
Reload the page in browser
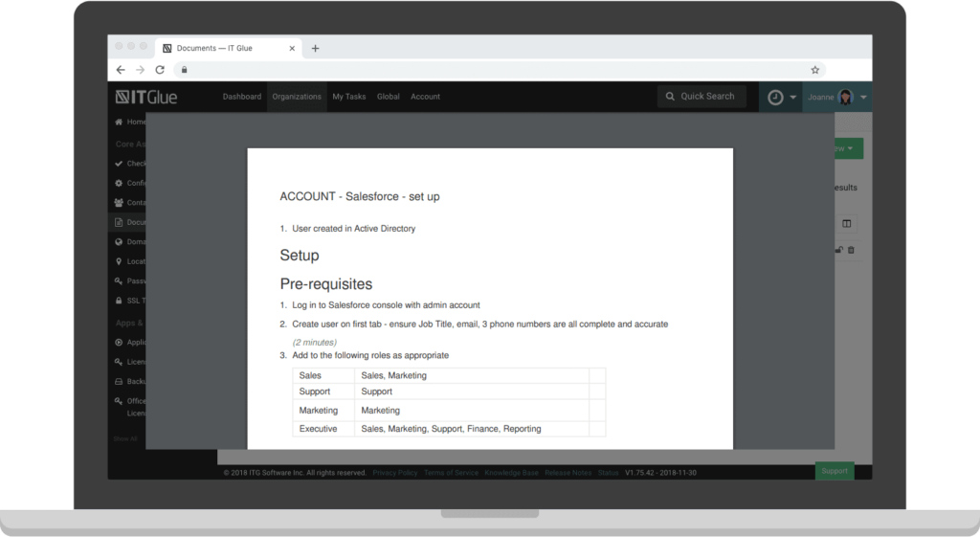click(x=160, y=70)
